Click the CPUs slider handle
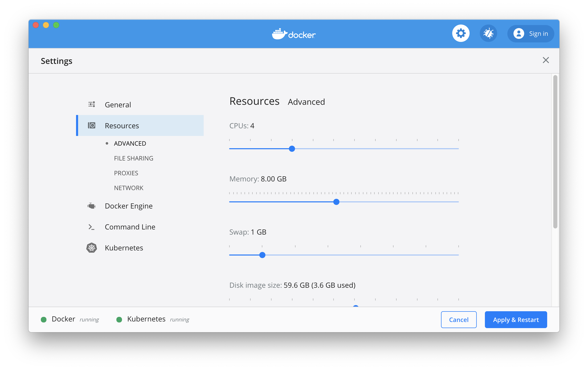 tap(292, 149)
